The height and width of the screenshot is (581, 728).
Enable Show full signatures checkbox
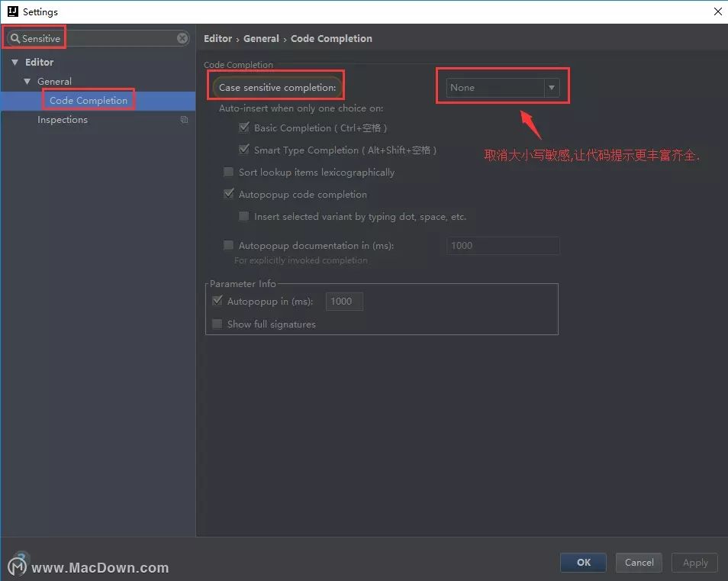(217, 324)
